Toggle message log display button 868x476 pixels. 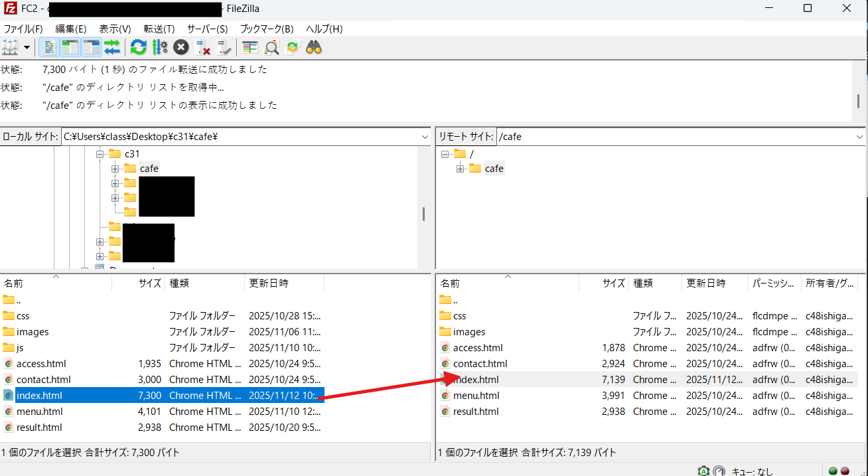pos(49,47)
